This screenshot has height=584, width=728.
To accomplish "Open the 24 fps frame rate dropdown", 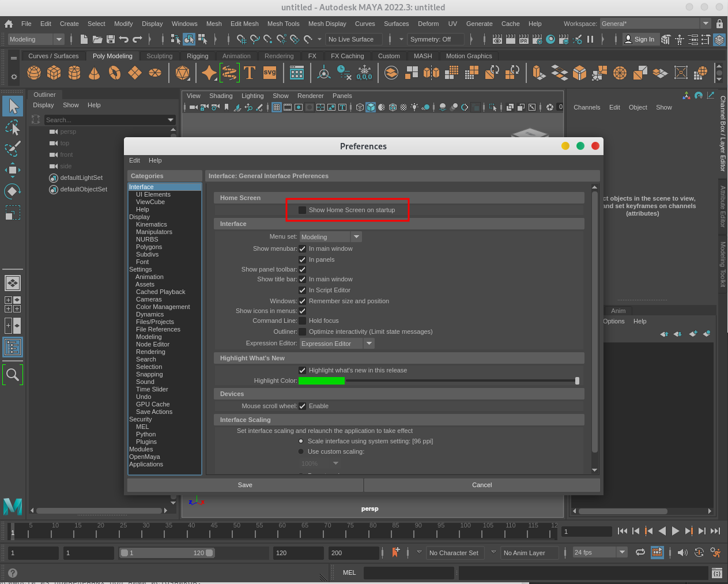I will [x=622, y=552].
